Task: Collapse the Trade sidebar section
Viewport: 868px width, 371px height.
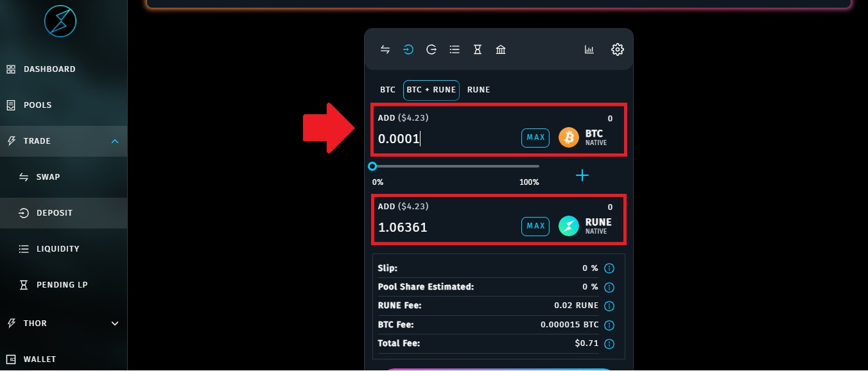Action: click(64, 141)
